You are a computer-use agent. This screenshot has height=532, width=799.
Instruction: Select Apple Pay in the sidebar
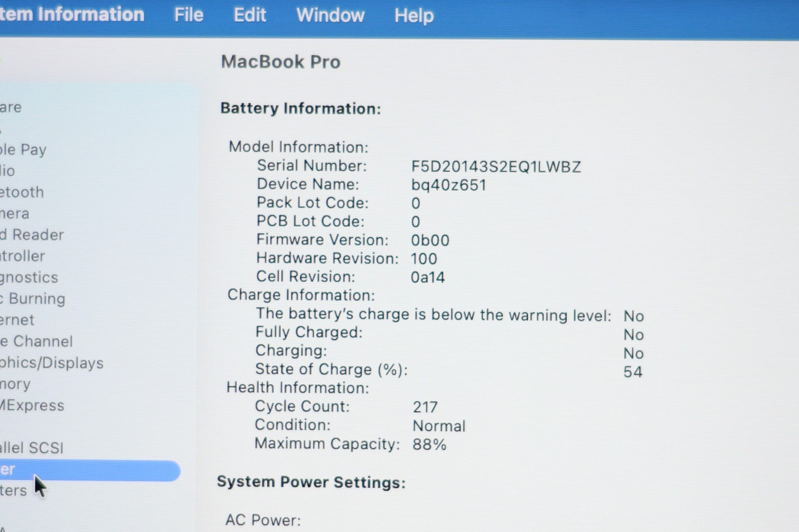coord(23,149)
